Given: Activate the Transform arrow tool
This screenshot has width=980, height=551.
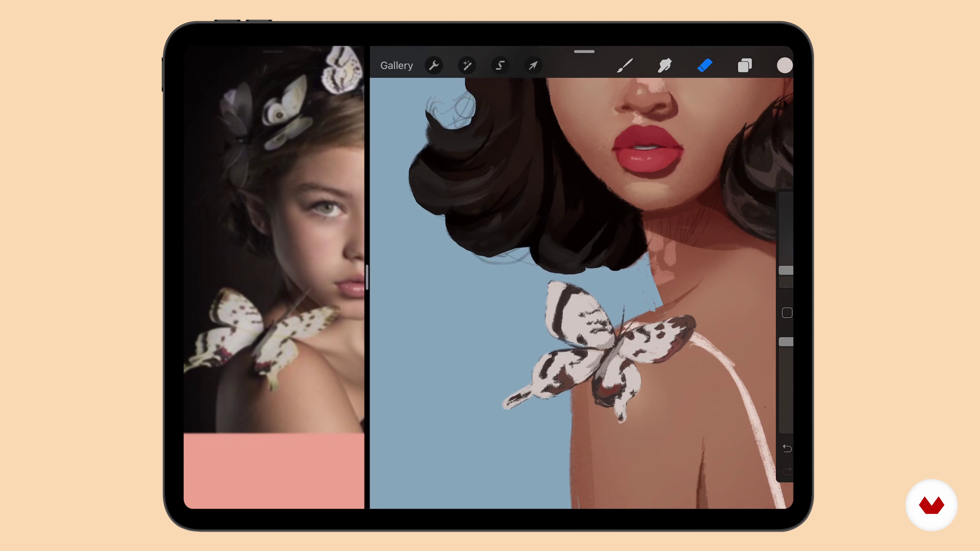Looking at the screenshot, I should pos(533,65).
